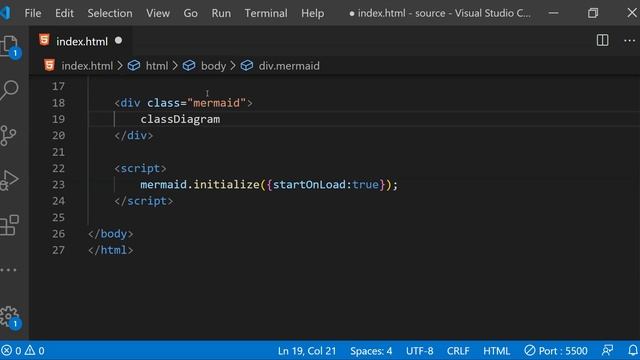Click the opening <script> tag
640x360 pixels.
point(140,168)
